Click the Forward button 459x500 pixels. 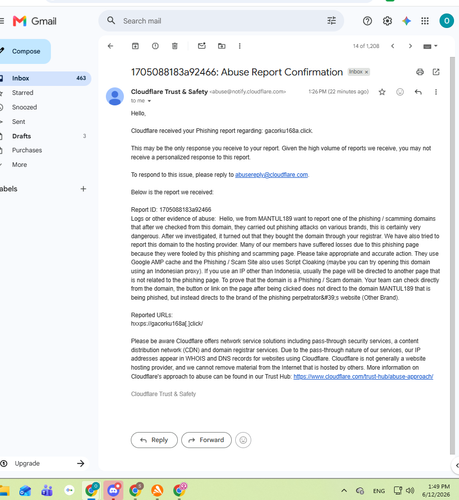click(206, 440)
